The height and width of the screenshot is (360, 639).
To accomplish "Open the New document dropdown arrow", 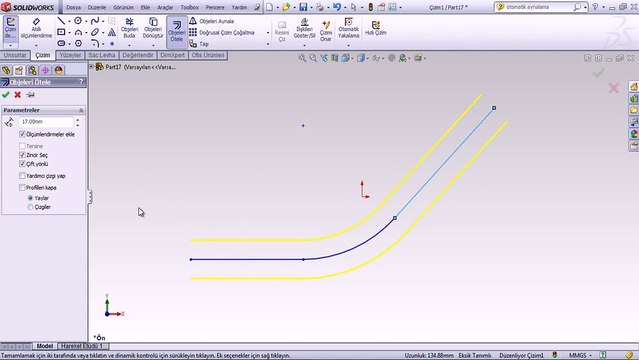I will pyautogui.click(x=278, y=7).
